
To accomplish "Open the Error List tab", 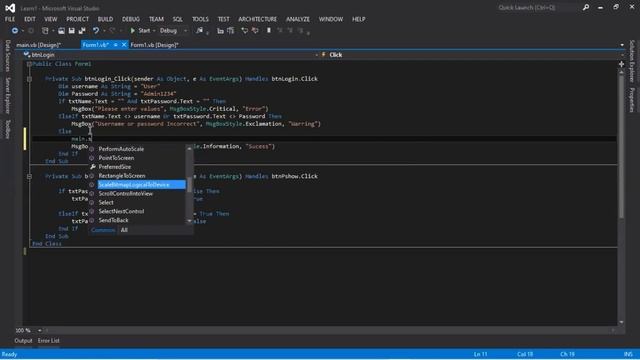I will pyautogui.click(x=49, y=341).
